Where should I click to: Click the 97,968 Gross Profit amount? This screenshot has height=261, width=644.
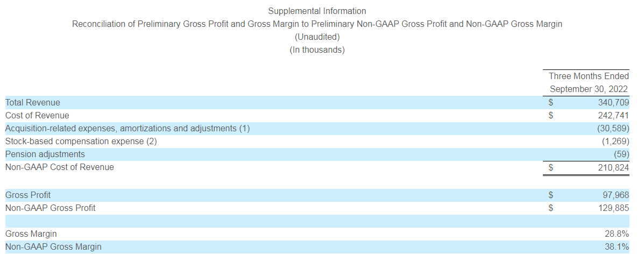[615, 195]
